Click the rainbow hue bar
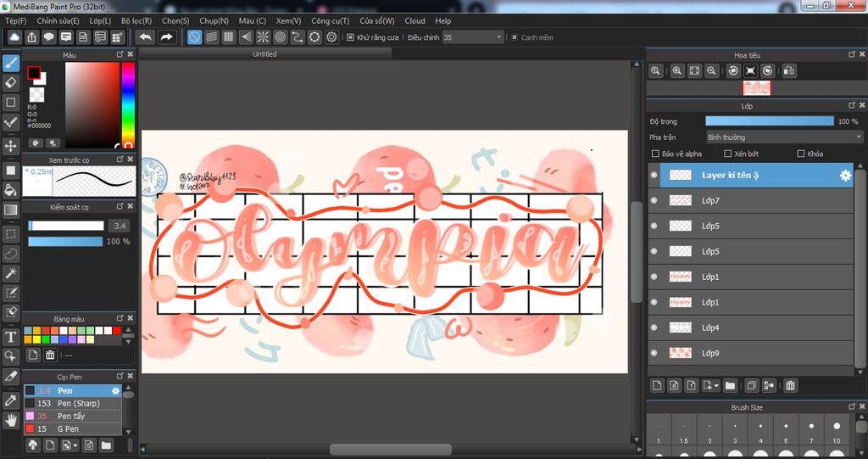 tap(128, 104)
